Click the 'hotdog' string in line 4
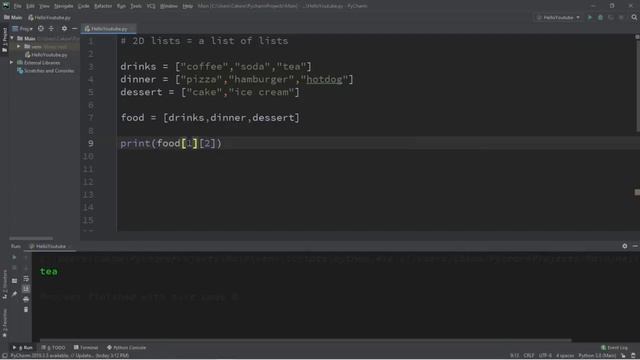The image size is (640, 360). click(x=324, y=79)
